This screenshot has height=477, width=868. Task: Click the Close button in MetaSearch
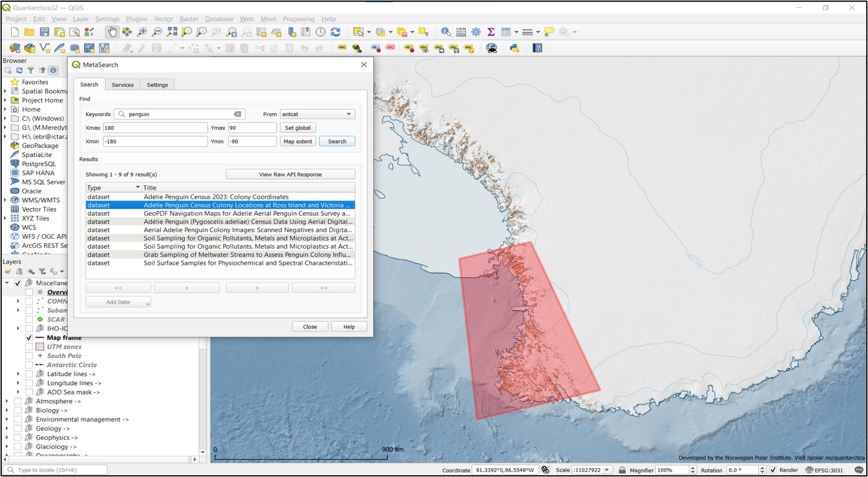click(x=310, y=327)
